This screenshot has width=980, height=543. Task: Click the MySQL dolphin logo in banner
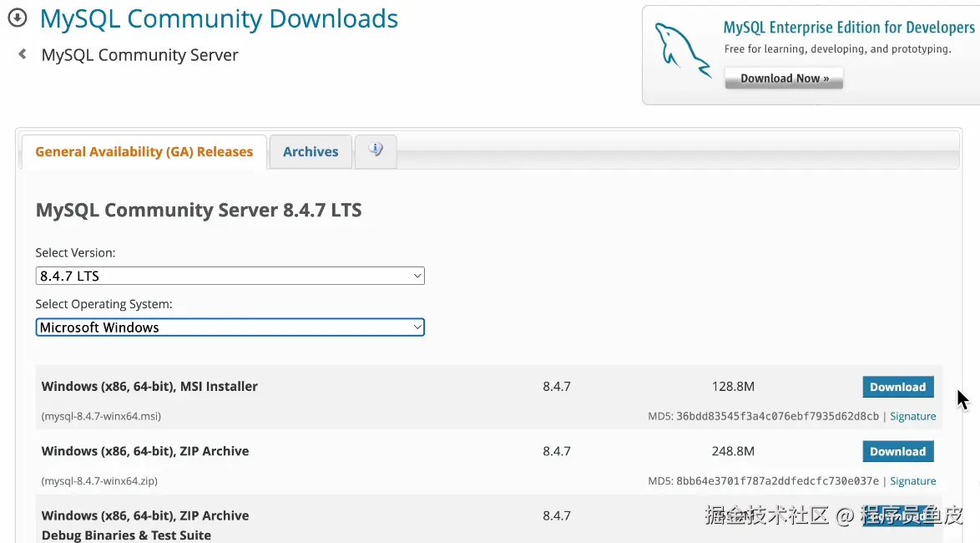(x=683, y=50)
